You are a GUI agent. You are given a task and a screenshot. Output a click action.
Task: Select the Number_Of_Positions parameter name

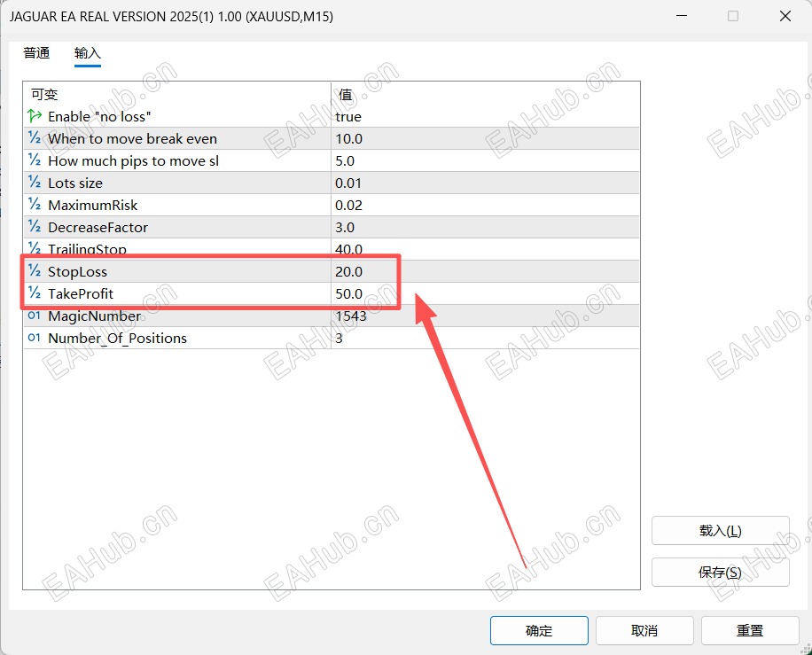pos(118,338)
